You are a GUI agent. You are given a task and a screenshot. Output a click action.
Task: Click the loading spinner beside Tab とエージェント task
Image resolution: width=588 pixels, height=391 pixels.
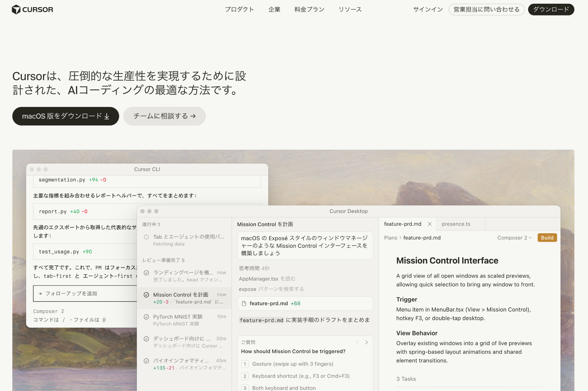pos(146,237)
